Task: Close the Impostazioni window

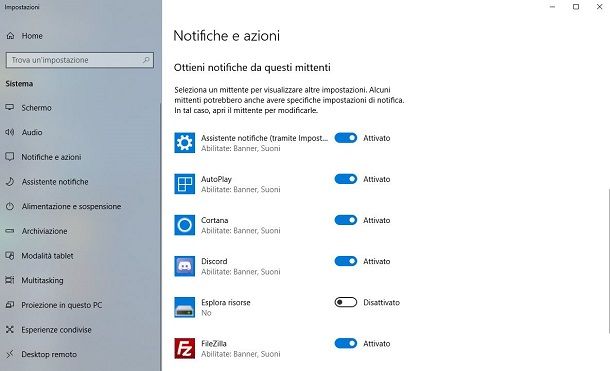Action: pyautogui.click(x=599, y=7)
